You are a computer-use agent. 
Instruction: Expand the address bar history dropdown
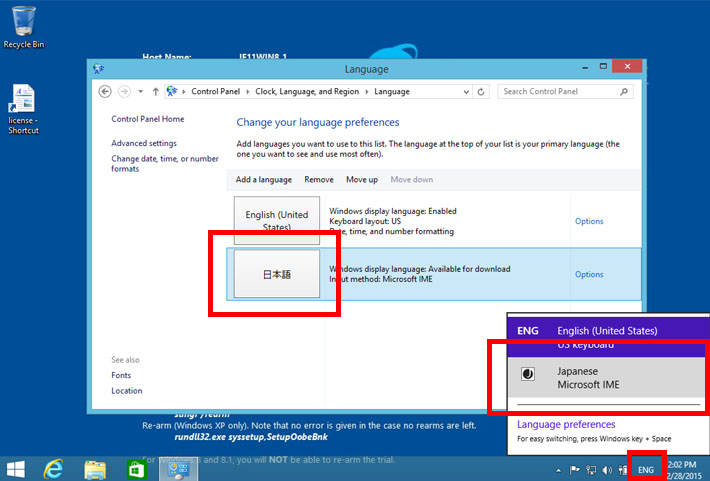tap(466, 91)
